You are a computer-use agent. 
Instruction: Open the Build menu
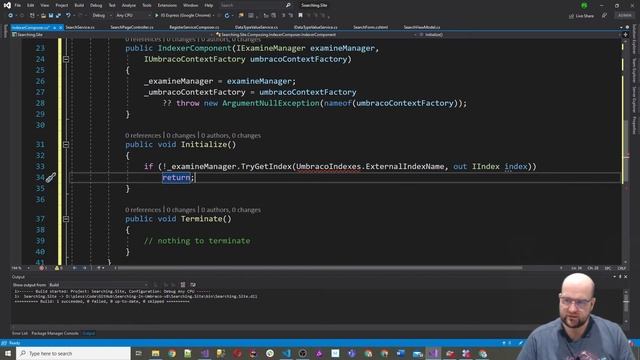point(79,5)
